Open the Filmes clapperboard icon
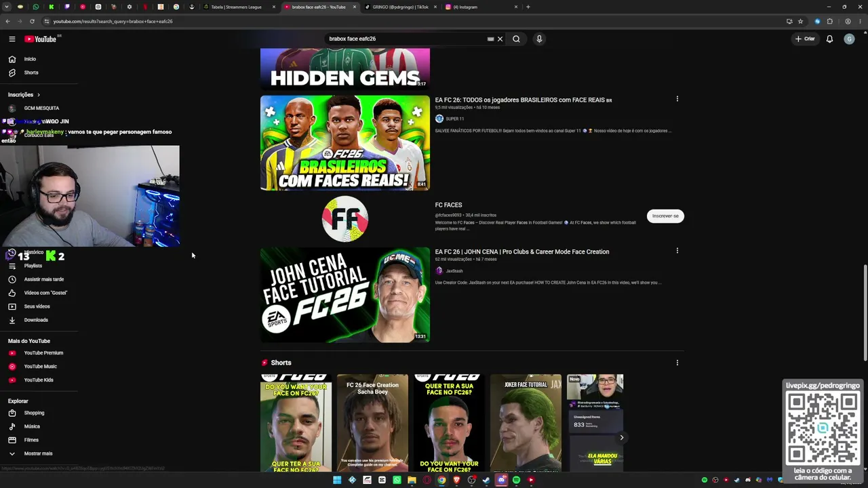 coord(12,440)
